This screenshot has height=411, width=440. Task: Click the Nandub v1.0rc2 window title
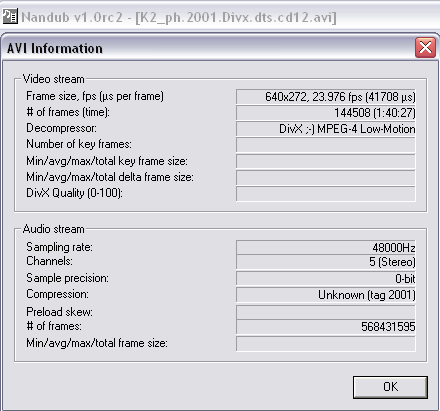coord(179,17)
